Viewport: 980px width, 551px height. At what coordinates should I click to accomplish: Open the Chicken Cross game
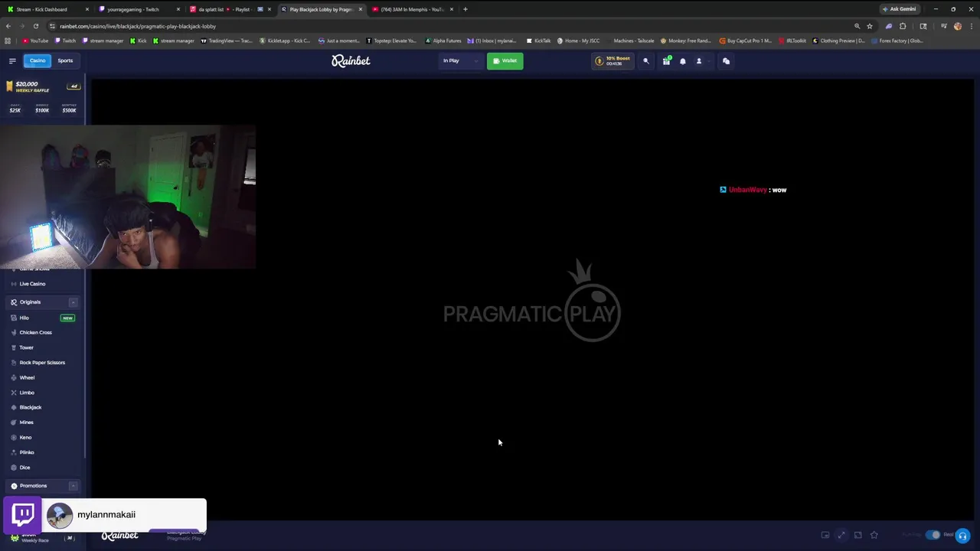click(x=35, y=332)
